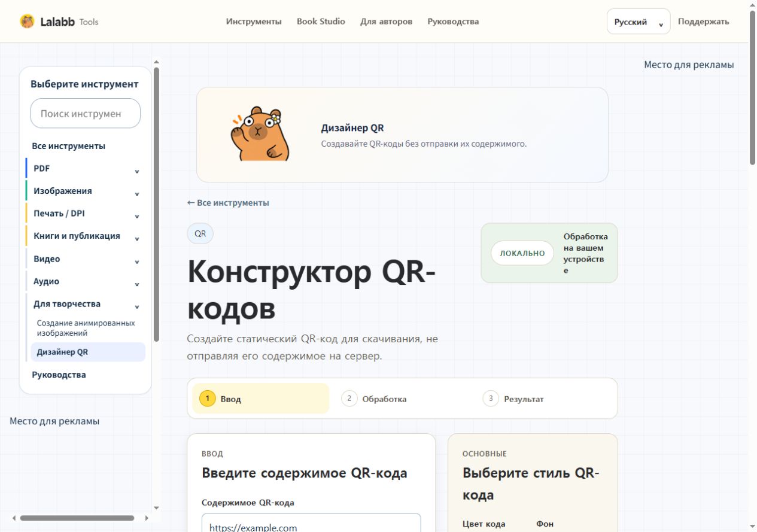Viewport: 757px width, 532px height.
Task: Click the Фон label
Action: [545, 524]
